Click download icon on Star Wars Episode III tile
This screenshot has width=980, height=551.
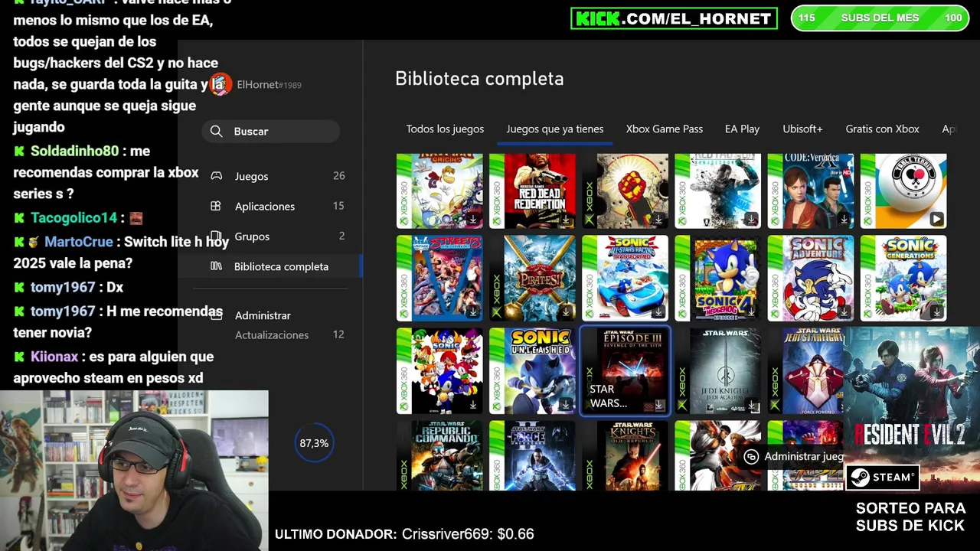click(x=659, y=406)
